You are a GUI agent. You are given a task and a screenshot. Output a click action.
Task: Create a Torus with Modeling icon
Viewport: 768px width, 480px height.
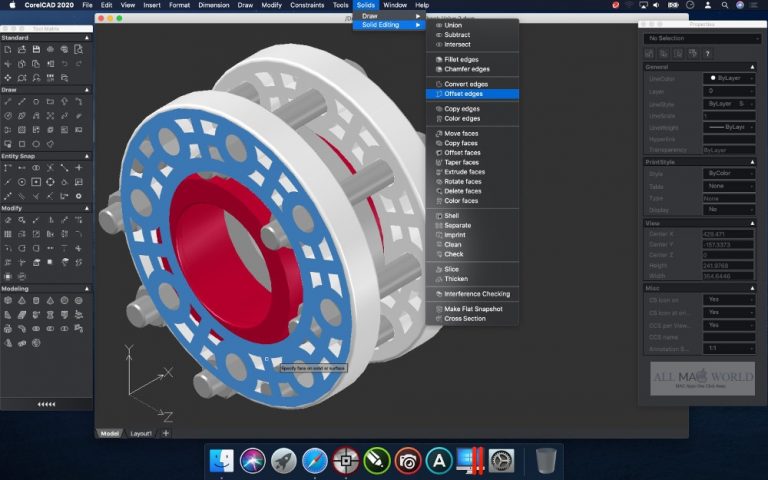point(78,301)
